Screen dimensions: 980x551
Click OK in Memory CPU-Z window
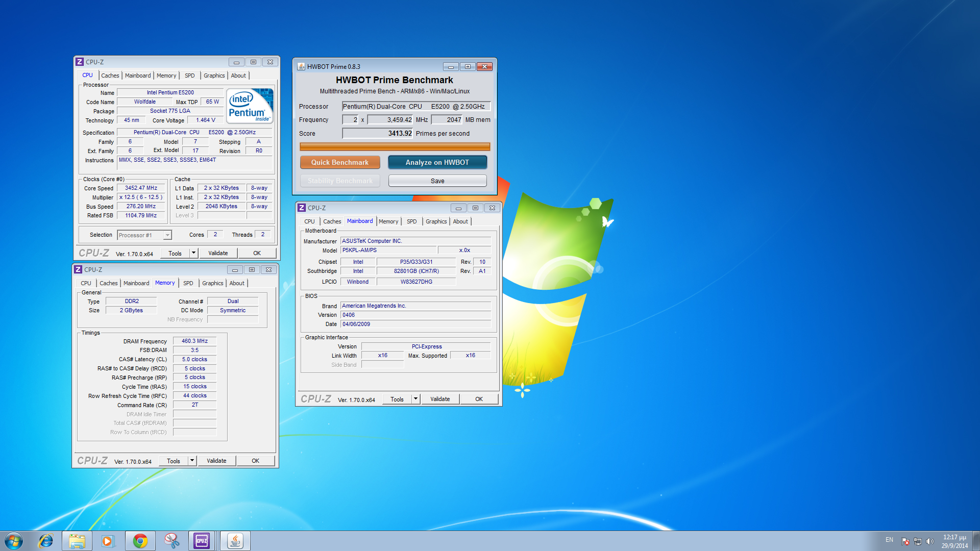[x=255, y=461]
